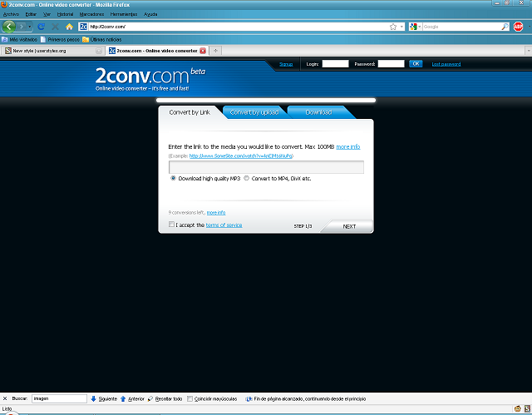Screen dimensions: 532x415
Task: Select Convert to MP4, DivX etc. radio
Action: pos(246,178)
